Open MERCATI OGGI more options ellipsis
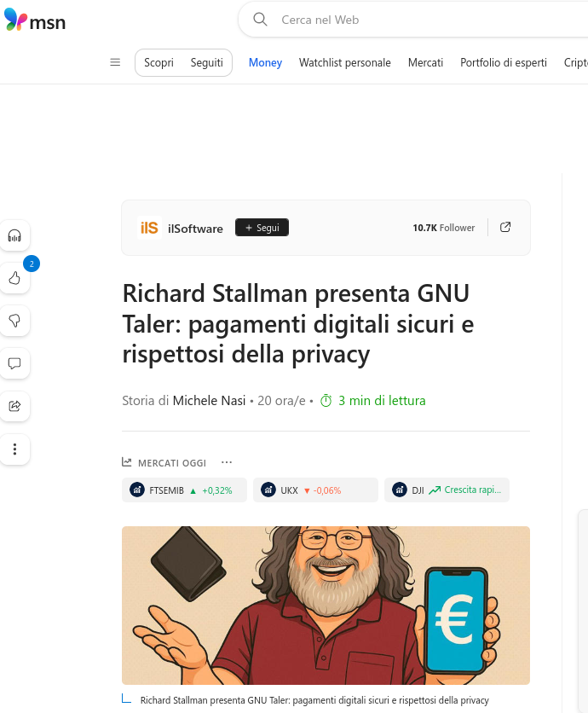 tap(226, 461)
